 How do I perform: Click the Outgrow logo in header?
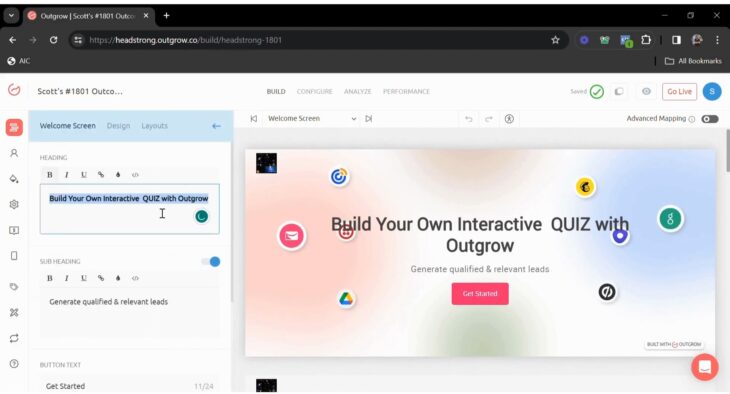(x=14, y=90)
